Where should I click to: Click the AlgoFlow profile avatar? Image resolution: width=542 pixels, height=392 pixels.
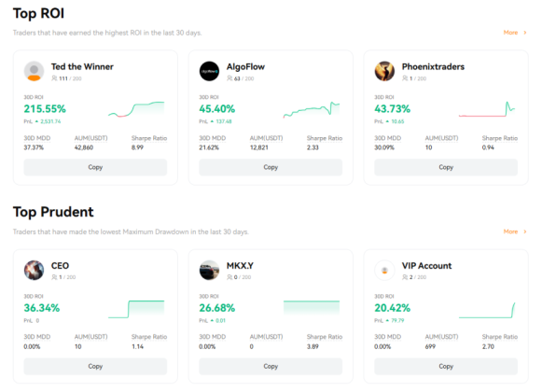(209, 71)
